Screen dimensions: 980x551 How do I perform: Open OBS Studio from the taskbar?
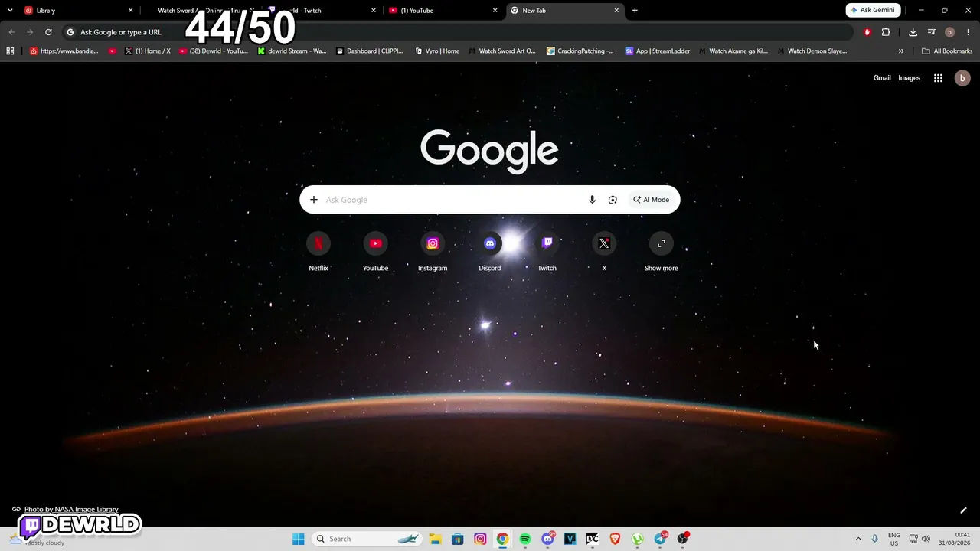(x=682, y=539)
